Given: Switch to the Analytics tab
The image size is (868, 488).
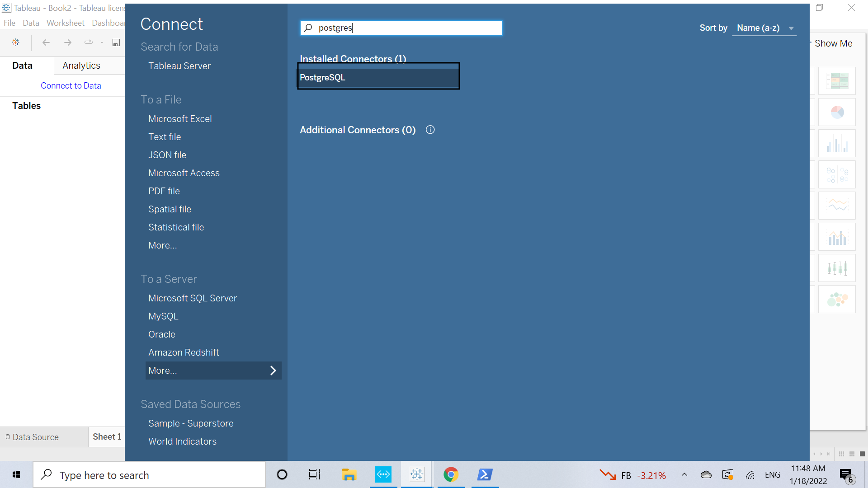Looking at the screenshot, I should click(81, 66).
